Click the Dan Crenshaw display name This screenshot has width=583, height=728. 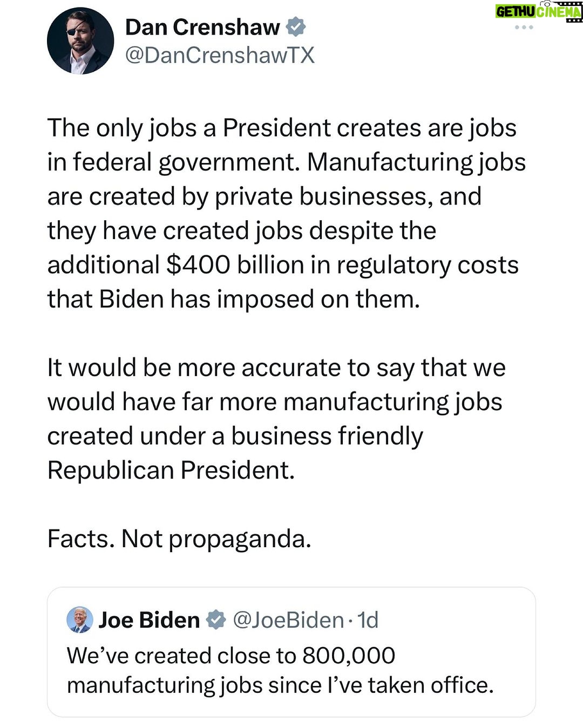[x=202, y=27]
